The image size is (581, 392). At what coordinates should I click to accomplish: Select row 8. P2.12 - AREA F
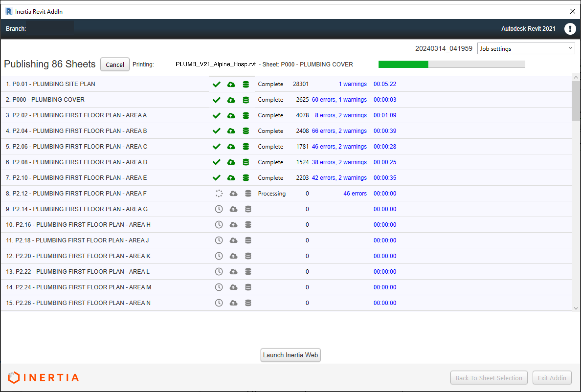286,193
